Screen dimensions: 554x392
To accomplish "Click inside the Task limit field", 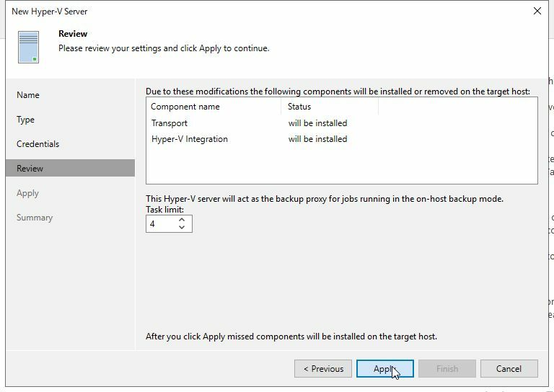I will pyautogui.click(x=160, y=224).
